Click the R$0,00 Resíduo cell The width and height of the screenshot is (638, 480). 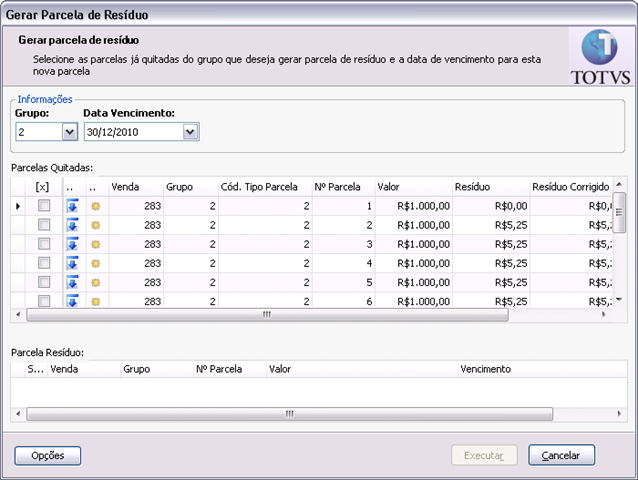(491, 206)
